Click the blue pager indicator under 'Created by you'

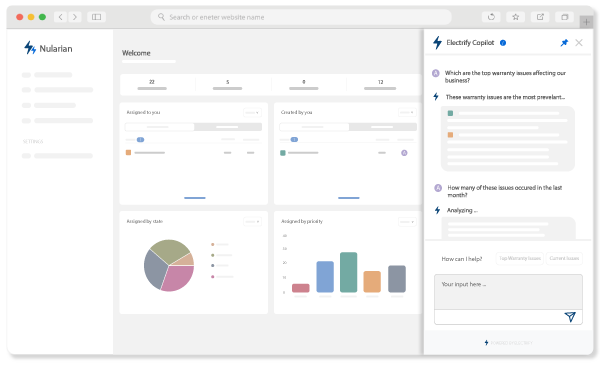coord(349,198)
